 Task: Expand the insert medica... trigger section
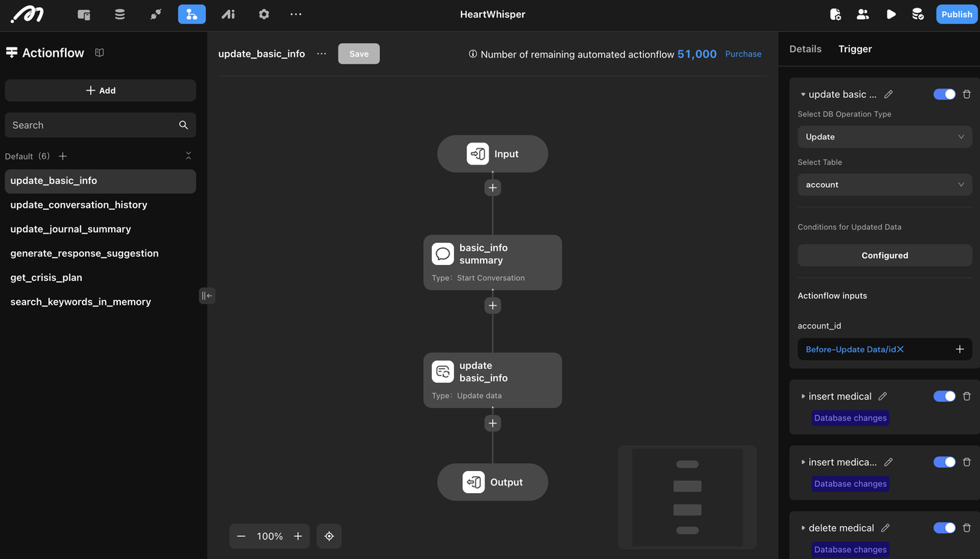pyautogui.click(x=803, y=462)
